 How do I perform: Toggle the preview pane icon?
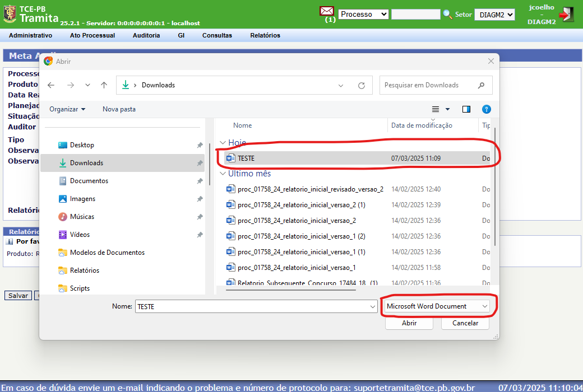click(466, 109)
